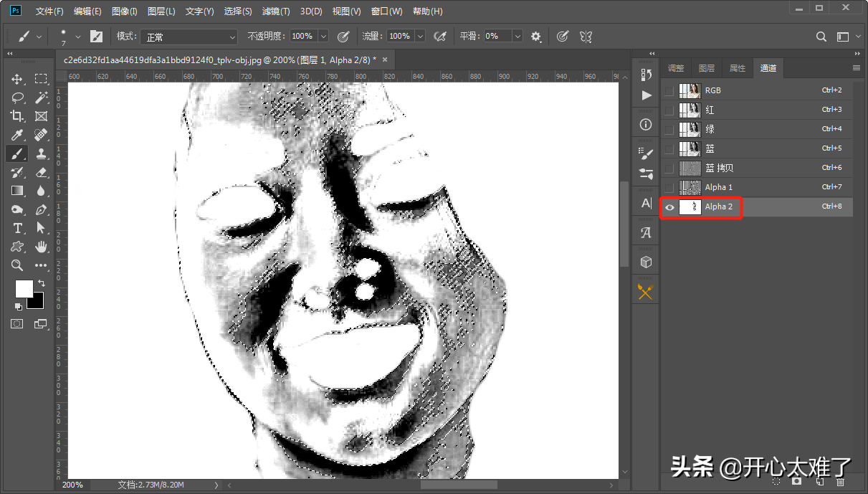Select the Gradient tool
This screenshot has height=494, width=868.
coord(17,191)
